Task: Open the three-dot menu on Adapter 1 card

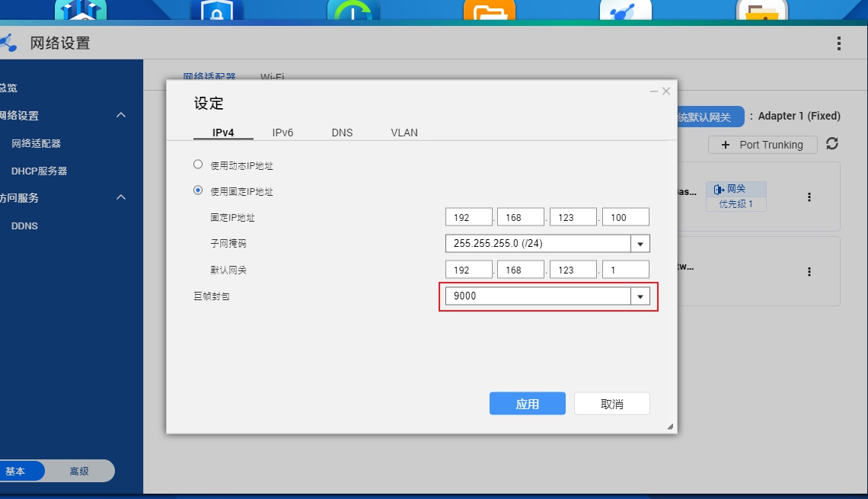Action: tap(809, 197)
